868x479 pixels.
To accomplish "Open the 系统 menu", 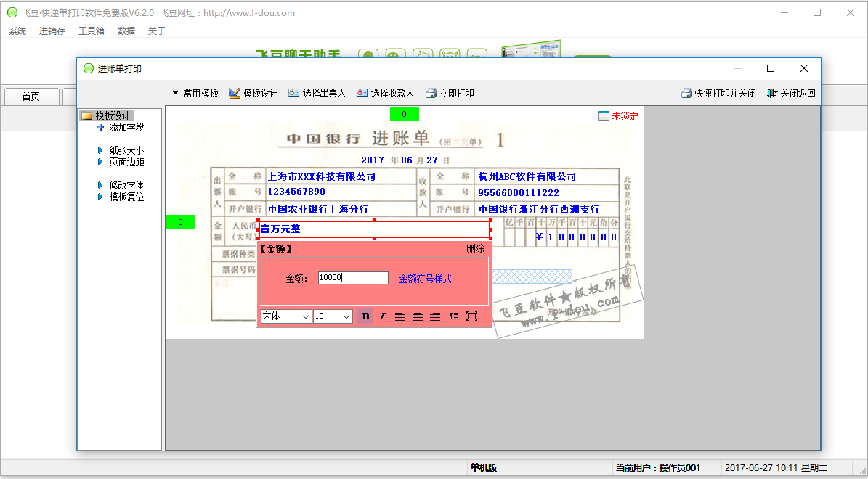I will [17, 31].
